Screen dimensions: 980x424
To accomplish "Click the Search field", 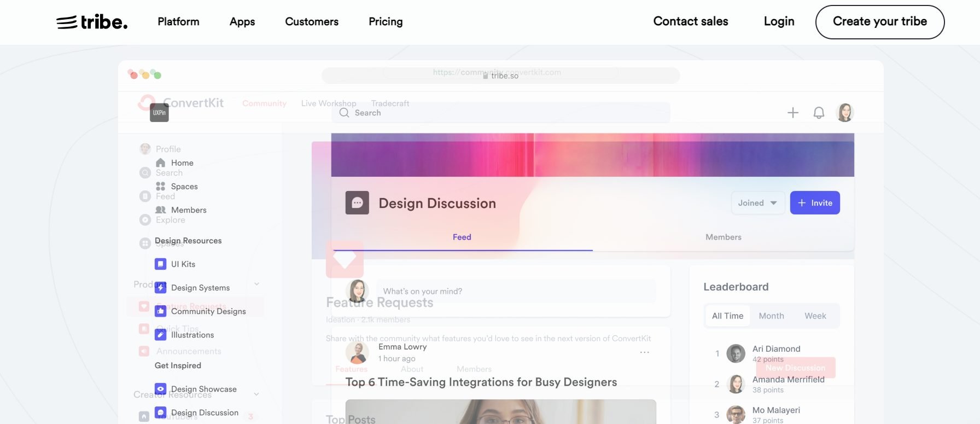I will coord(501,113).
